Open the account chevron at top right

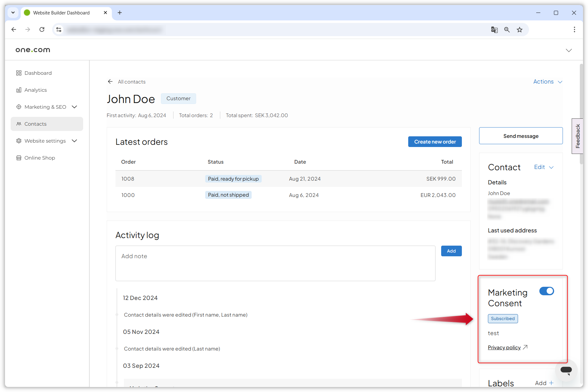click(569, 50)
